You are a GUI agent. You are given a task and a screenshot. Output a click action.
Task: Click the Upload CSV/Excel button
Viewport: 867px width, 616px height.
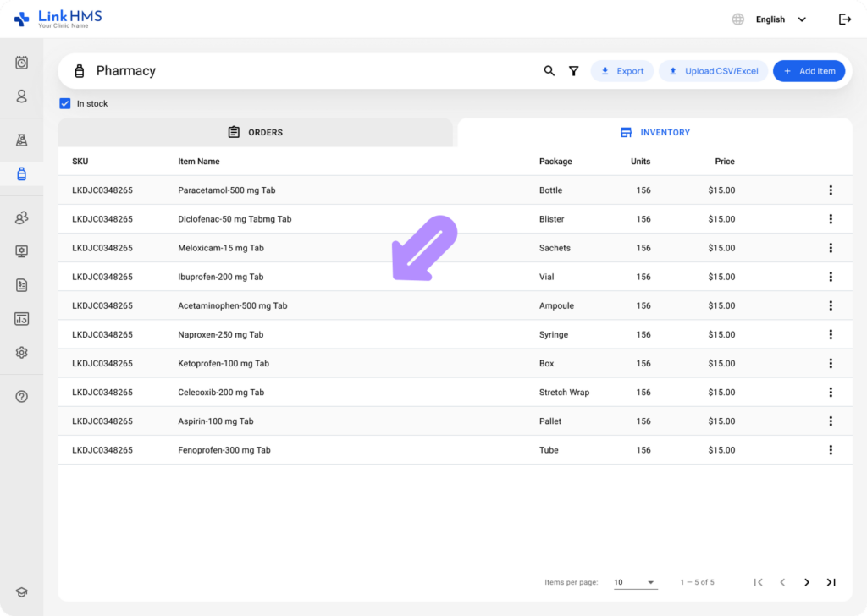pos(713,71)
